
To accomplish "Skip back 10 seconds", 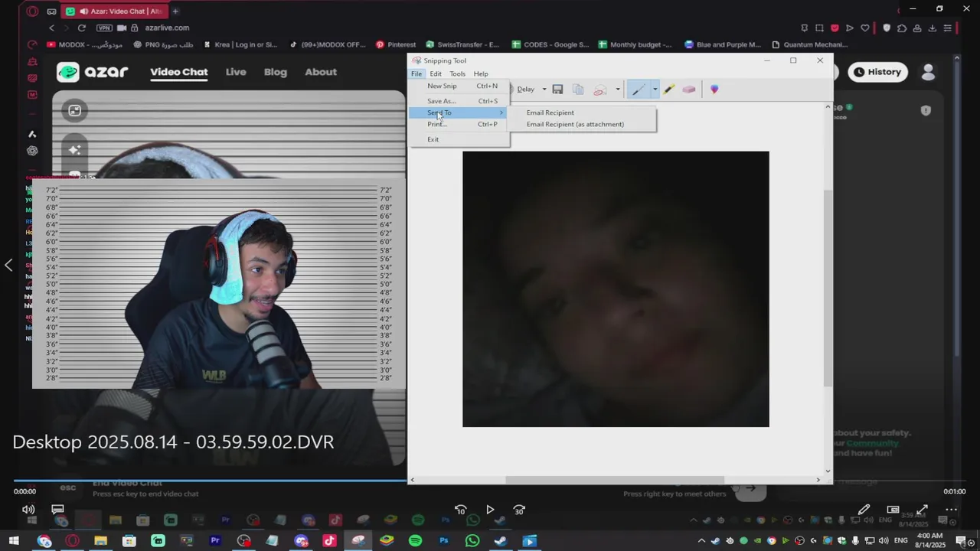I will tap(460, 510).
